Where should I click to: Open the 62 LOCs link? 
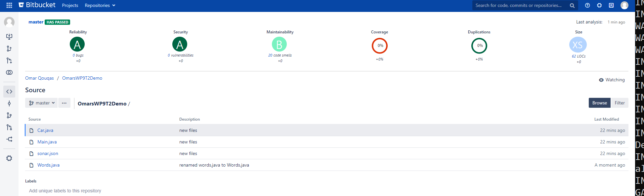tap(579, 56)
